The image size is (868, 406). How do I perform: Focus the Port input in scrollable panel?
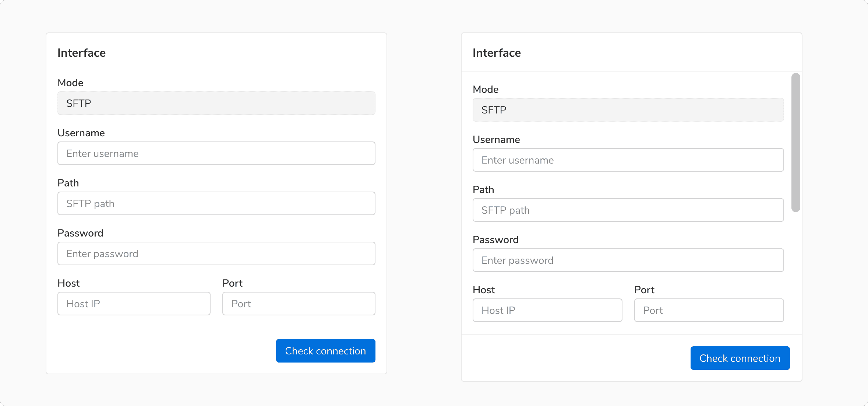(709, 310)
